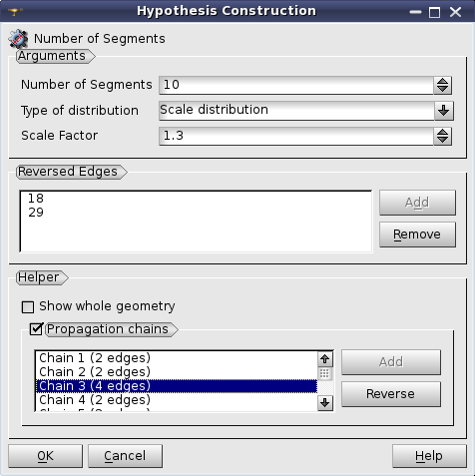Click Remove in Reversed Edges section

click(x=417, y=235)
